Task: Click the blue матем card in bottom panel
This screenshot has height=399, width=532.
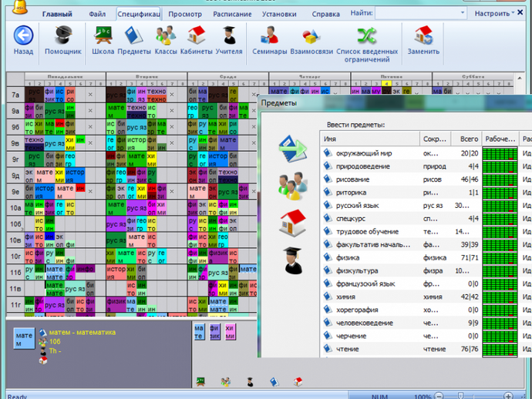Action: [x=24, y=339]
